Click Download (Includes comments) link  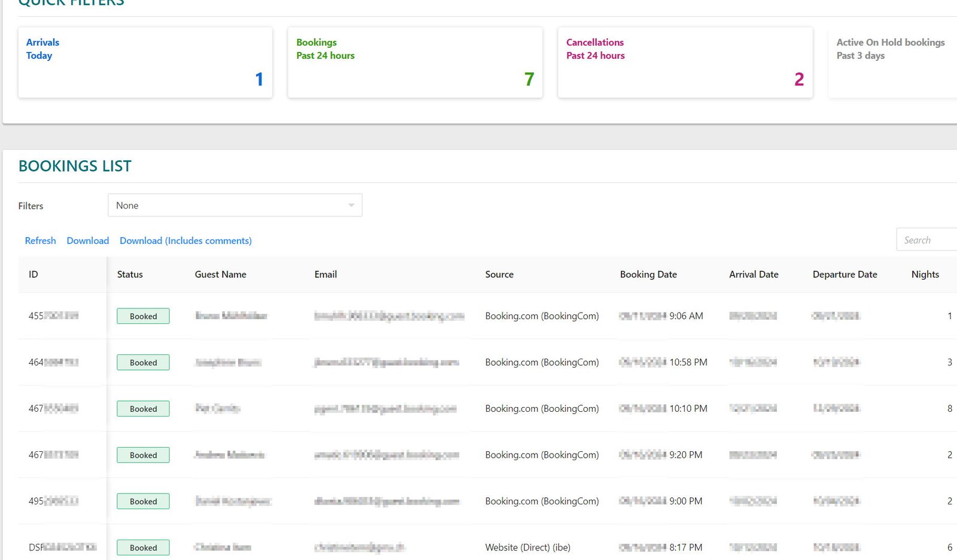click(x=185, y=240)
